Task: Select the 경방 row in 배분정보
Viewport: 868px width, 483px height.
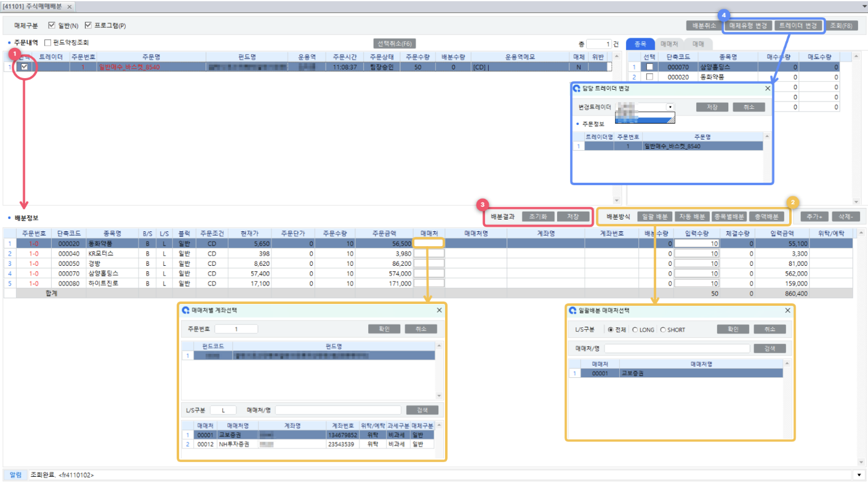Action: 428,263
